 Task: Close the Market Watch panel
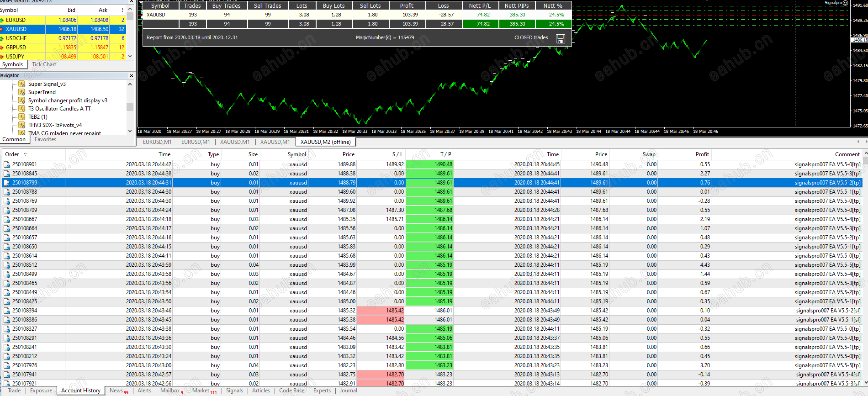click(x=132, y=1)
